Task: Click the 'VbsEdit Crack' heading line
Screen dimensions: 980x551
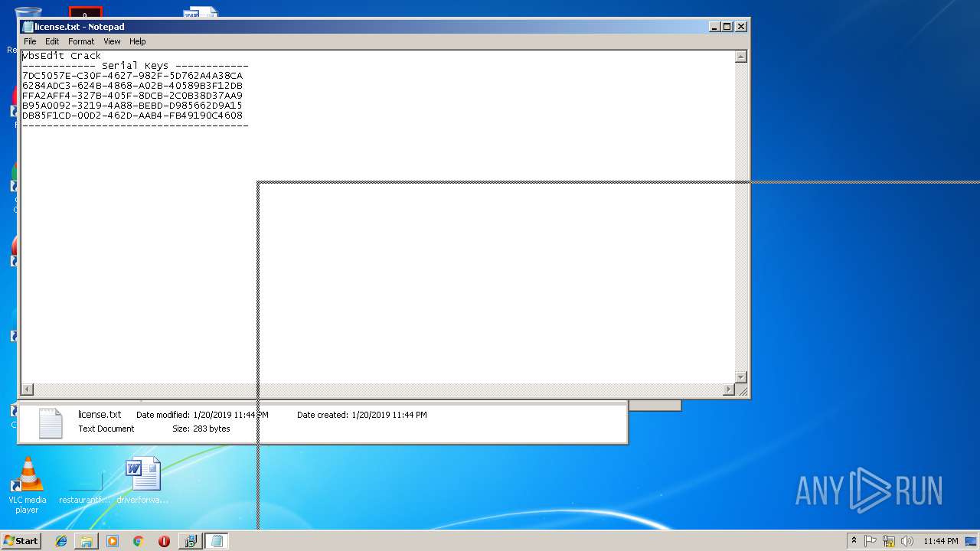Action: [61, 56]
